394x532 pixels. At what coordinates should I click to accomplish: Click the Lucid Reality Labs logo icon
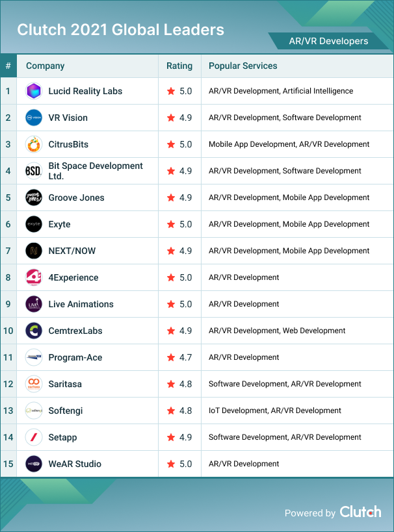pos(34,91)
